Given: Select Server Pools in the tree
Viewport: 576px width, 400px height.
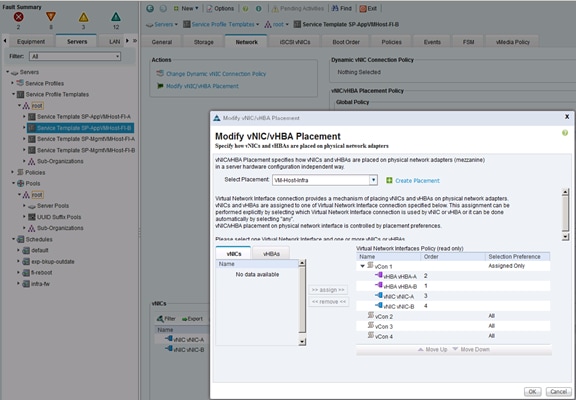Looking at the screenshot, I should click(53, 206).
